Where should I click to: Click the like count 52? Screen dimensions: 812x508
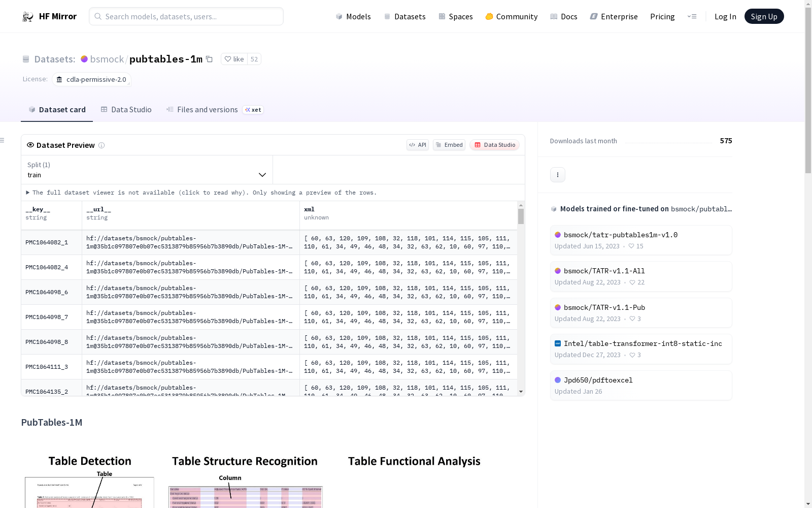pyautogui.click(x=254, y=59)
